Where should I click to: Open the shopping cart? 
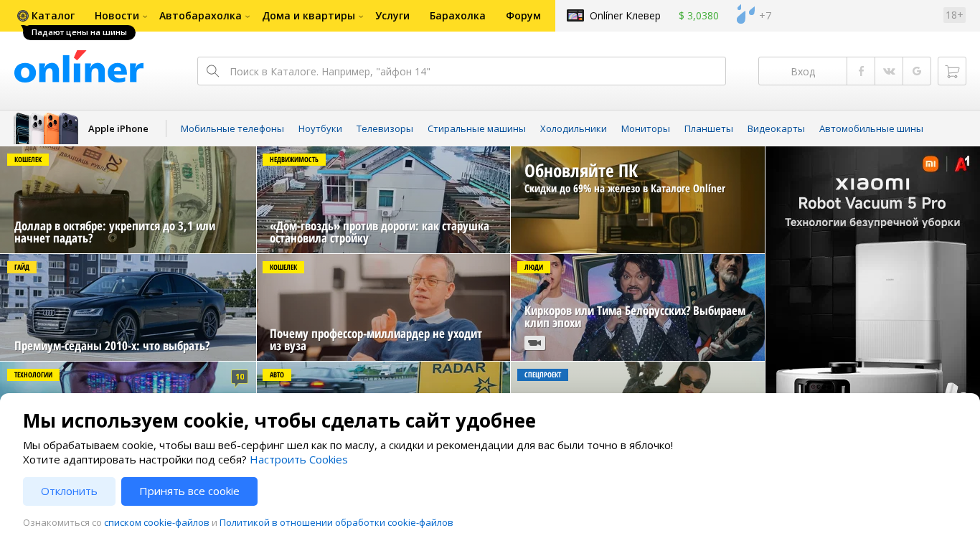pyautogui.click(x=952, y=71)
